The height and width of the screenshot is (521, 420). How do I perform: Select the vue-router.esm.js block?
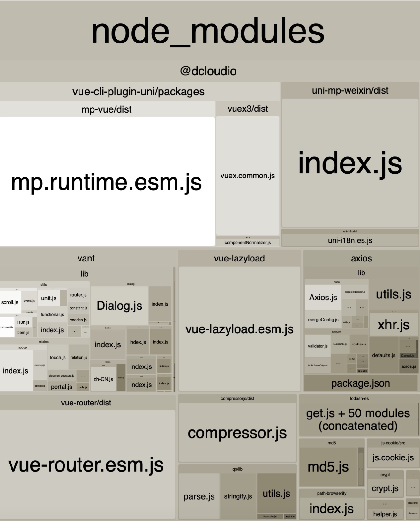86,464
